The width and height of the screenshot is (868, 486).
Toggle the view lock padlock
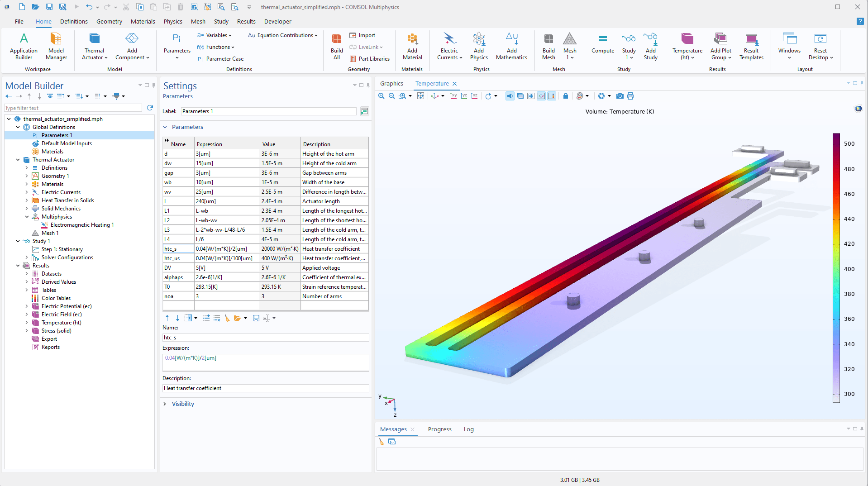pos(566,96)
